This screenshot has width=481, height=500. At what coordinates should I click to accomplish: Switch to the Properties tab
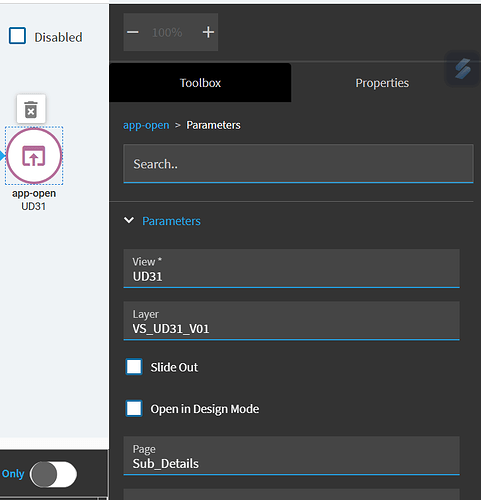382,83
